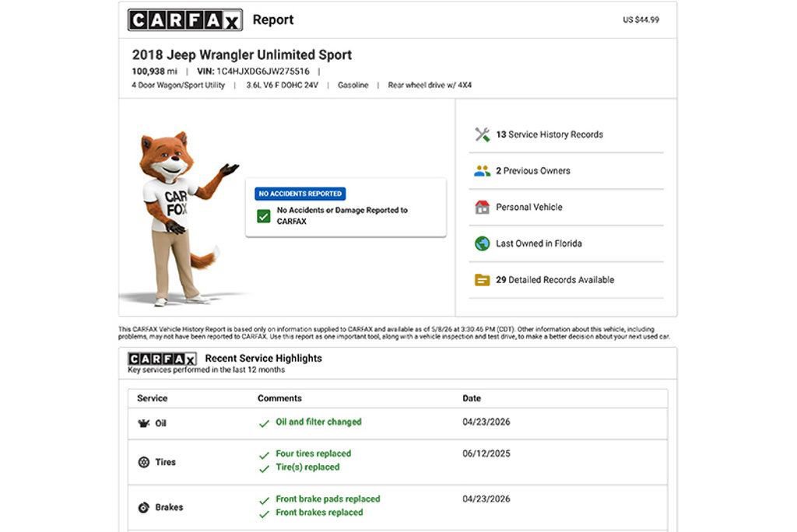The image size is (797, 532).
Task: Click checkmark beside Oil and filter changed
Action: [264, 423]
